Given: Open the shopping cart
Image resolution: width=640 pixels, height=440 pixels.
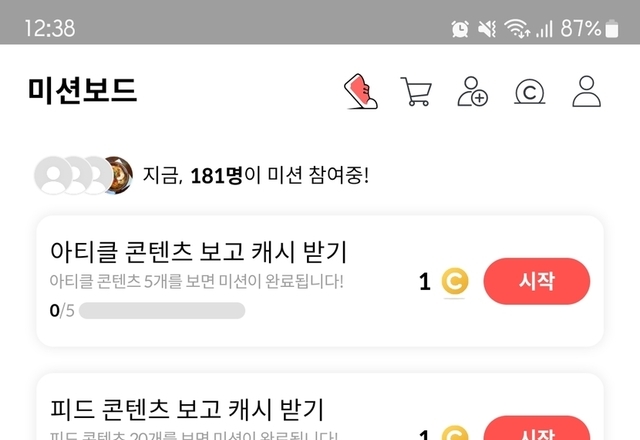Looking at the screenshot, I should coord(416,91).
